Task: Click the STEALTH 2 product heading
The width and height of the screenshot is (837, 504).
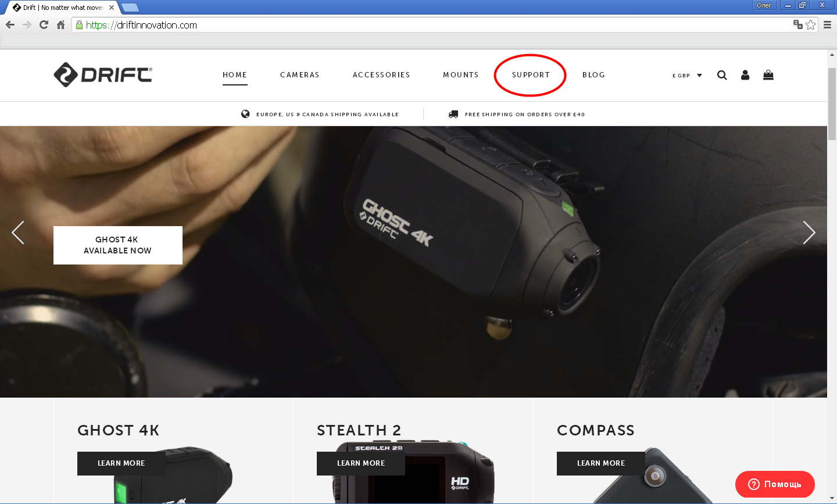Action: point(359,430)
